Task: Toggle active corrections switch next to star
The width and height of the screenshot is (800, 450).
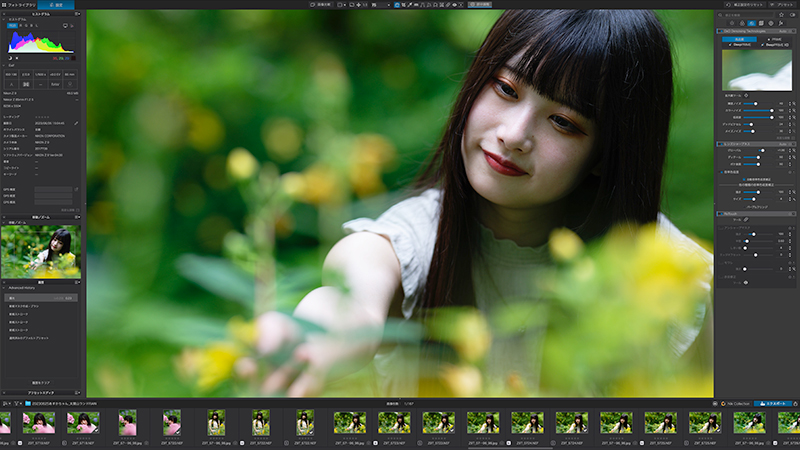Action: (792, 15)
